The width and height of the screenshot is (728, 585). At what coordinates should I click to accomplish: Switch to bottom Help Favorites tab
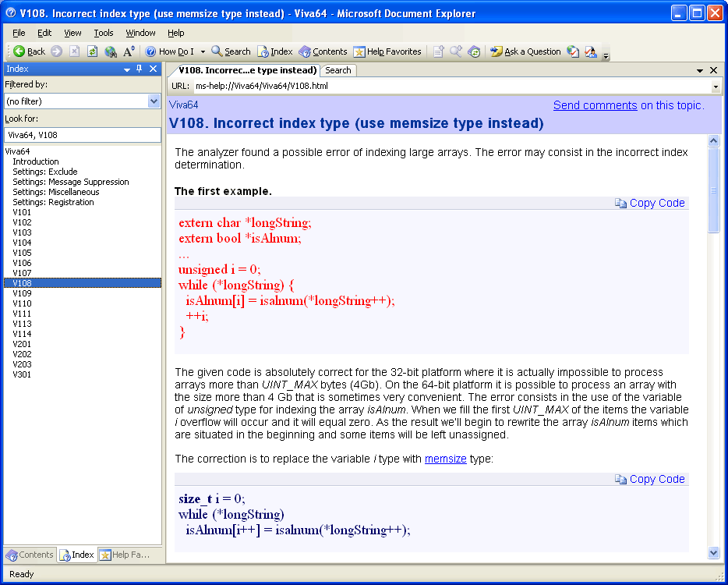[125, 555]
